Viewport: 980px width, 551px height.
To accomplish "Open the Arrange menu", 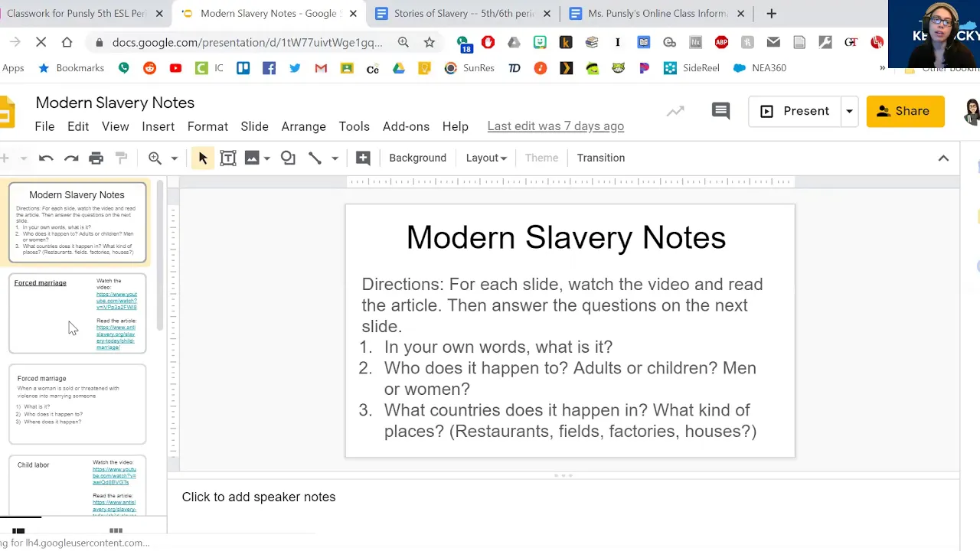I will (303, 126).
